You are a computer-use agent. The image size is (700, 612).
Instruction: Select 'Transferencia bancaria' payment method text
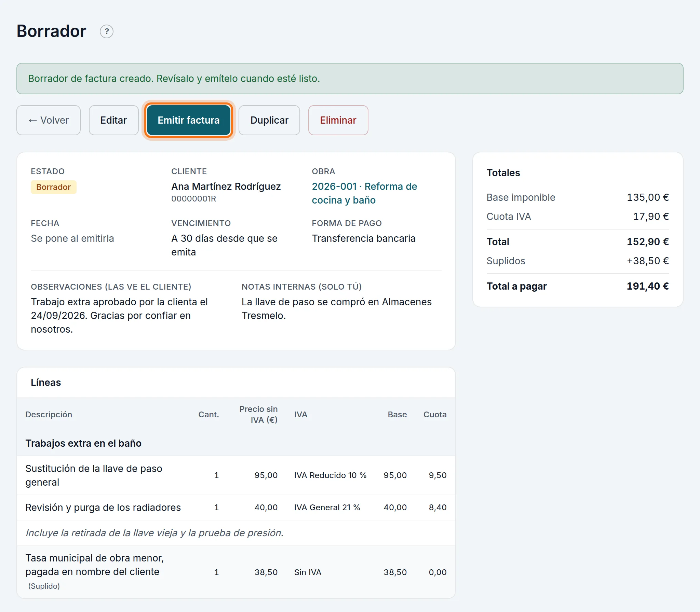coord(364,238)
